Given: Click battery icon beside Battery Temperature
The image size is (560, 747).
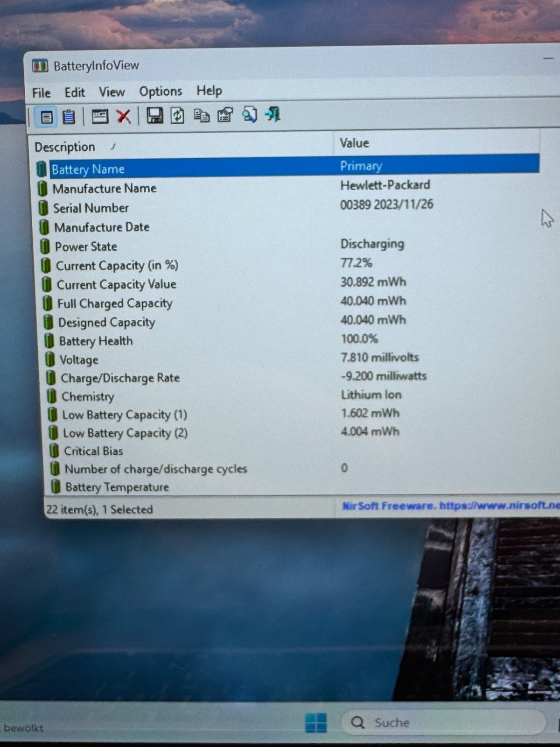Looking at the screenshot, I should pyautogui.click(x=56, y=487).
